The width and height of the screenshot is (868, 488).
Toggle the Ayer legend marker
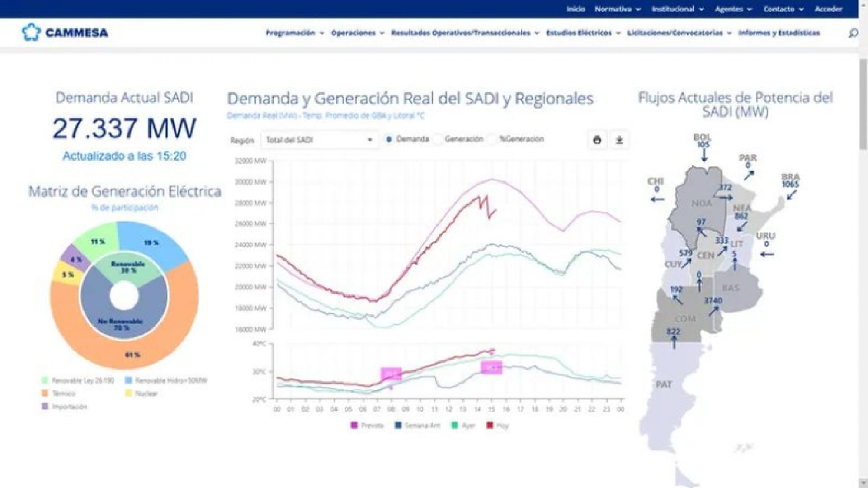pyautogui.click(x=454, y=425)
